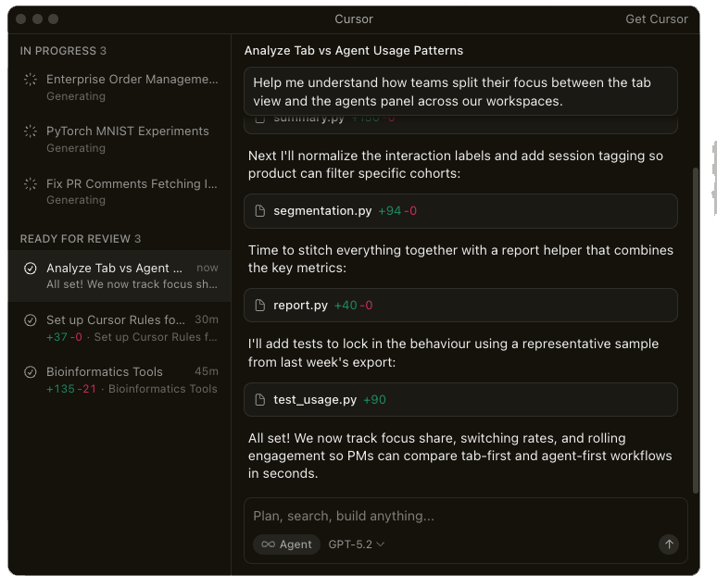
Task: Click the file icon next to segmentation.py
Action: [260, 211]
